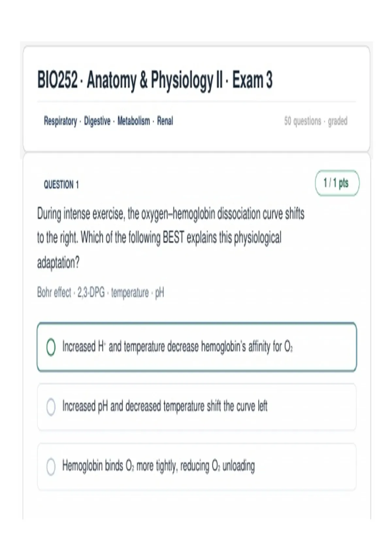Click the '50 questions · graded' label

point(316,121)
